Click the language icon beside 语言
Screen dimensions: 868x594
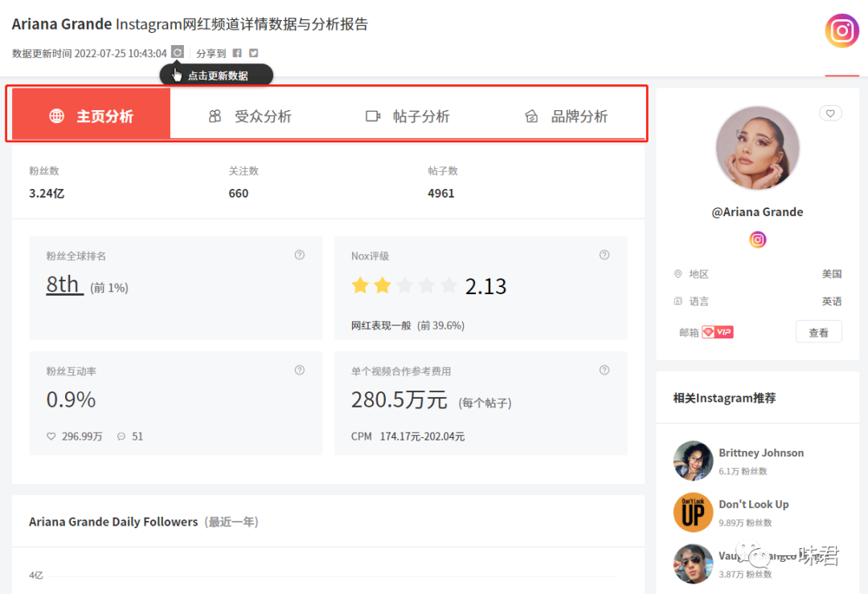(678, 301)
